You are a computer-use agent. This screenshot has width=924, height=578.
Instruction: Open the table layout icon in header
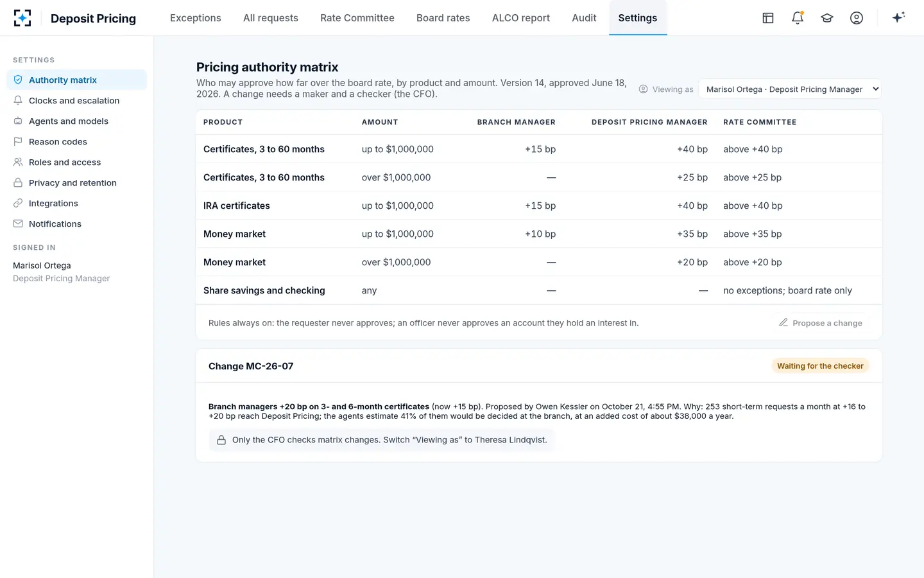coord(768,18)
